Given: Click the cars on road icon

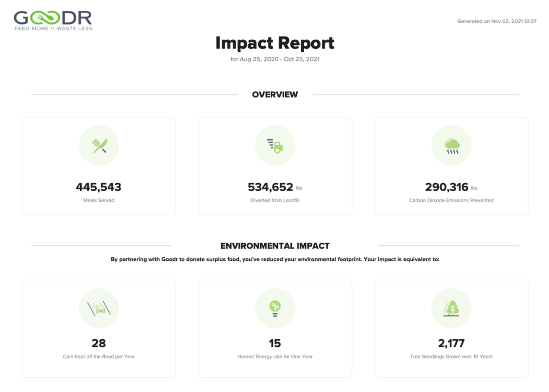Looking at the screenshot, I should click(99, 308).
